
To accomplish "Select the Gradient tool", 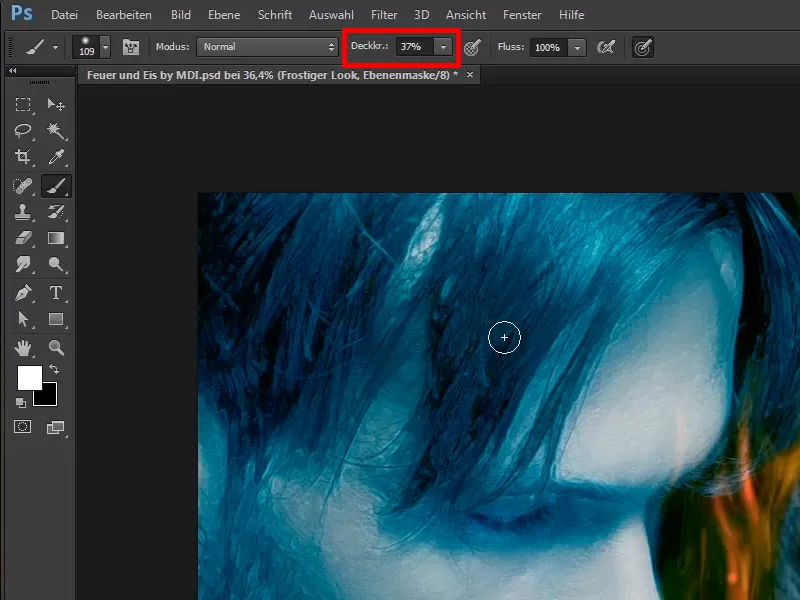I will [x=56, y=238].
